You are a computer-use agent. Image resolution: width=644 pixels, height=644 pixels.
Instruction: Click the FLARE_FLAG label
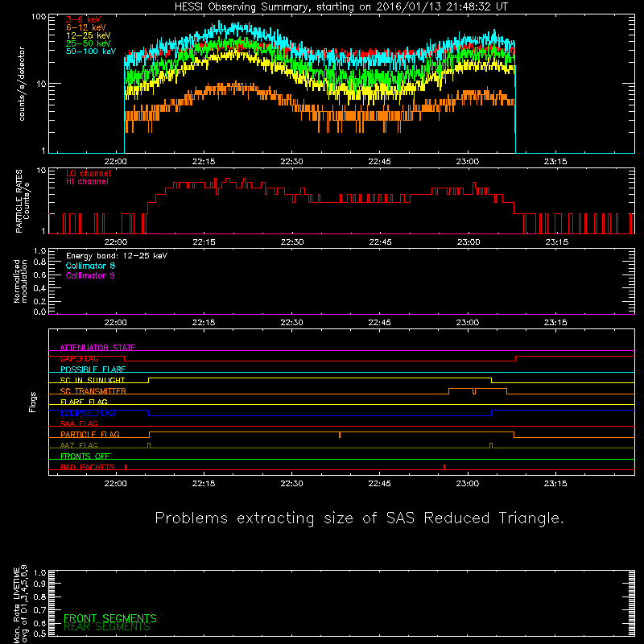[x=84, y=402]
